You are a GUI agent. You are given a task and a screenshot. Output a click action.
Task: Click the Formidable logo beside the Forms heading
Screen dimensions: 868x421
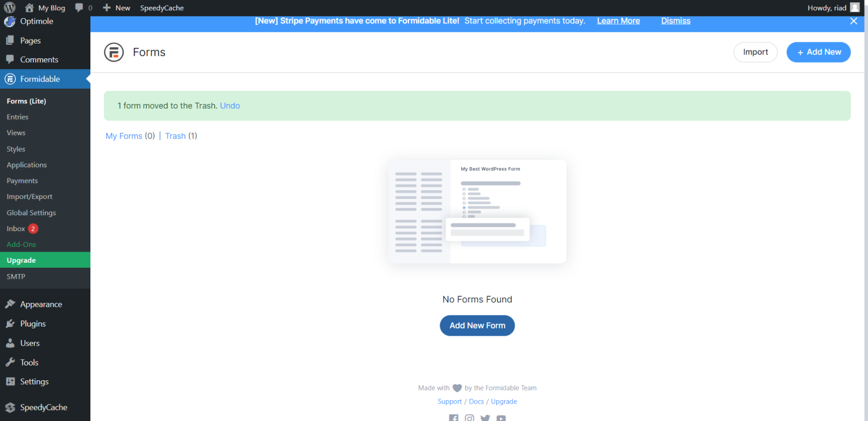tap(114, 52)
